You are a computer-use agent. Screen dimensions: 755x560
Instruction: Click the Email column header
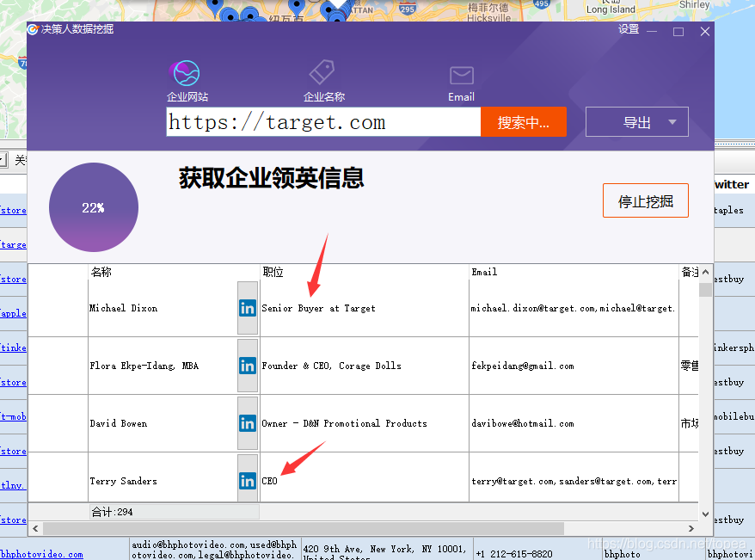tap(574, 272)
